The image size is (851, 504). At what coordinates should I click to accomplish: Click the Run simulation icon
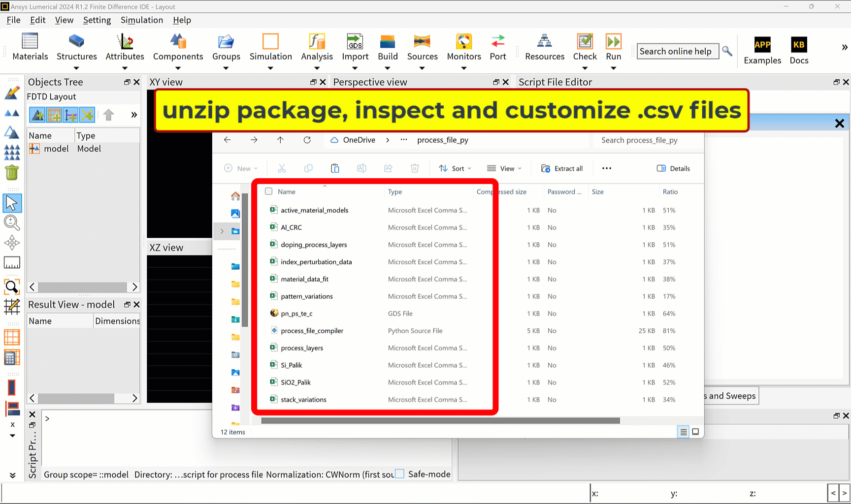(613, 41)
